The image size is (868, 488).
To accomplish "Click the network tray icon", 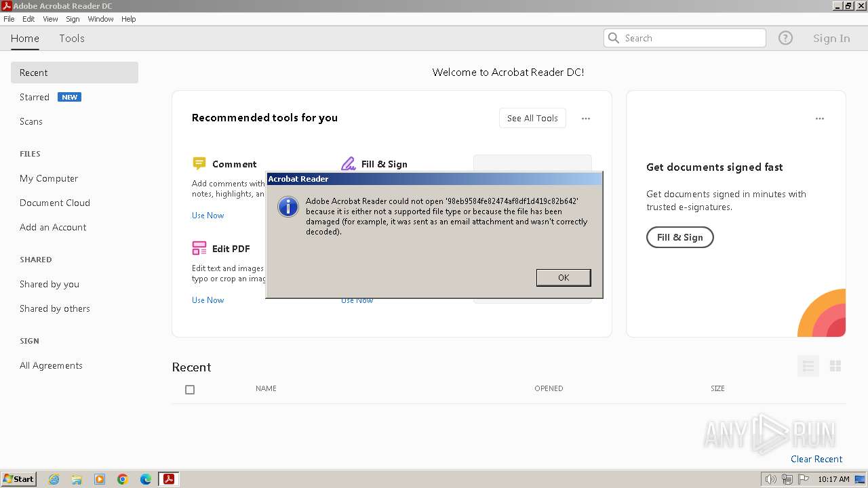I will (787, 479).
